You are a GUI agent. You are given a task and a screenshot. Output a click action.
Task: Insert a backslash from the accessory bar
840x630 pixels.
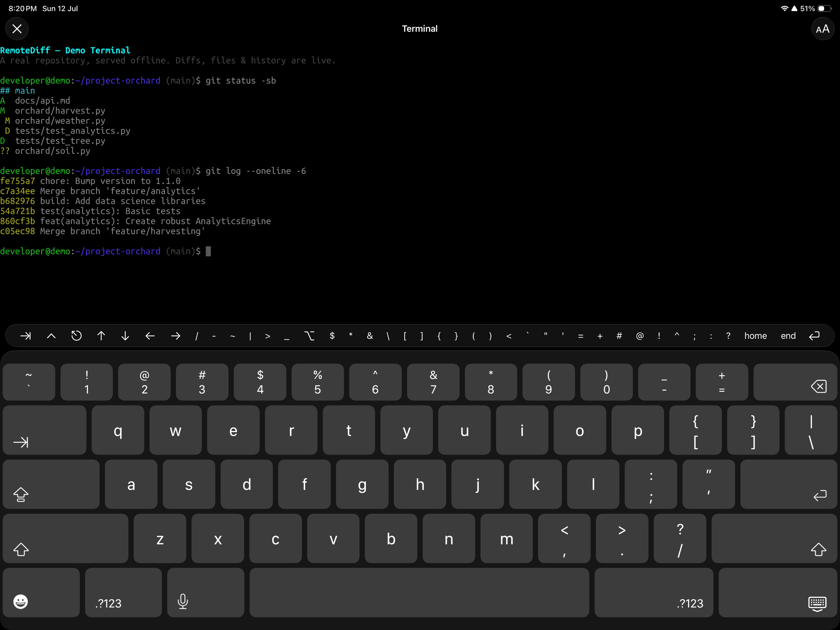click(x=388, y=336)
